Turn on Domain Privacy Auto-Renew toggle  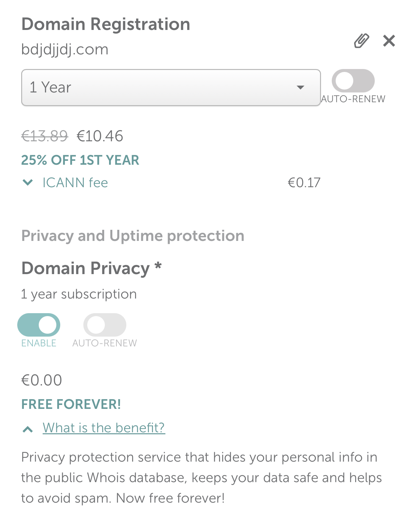[105, 325]
